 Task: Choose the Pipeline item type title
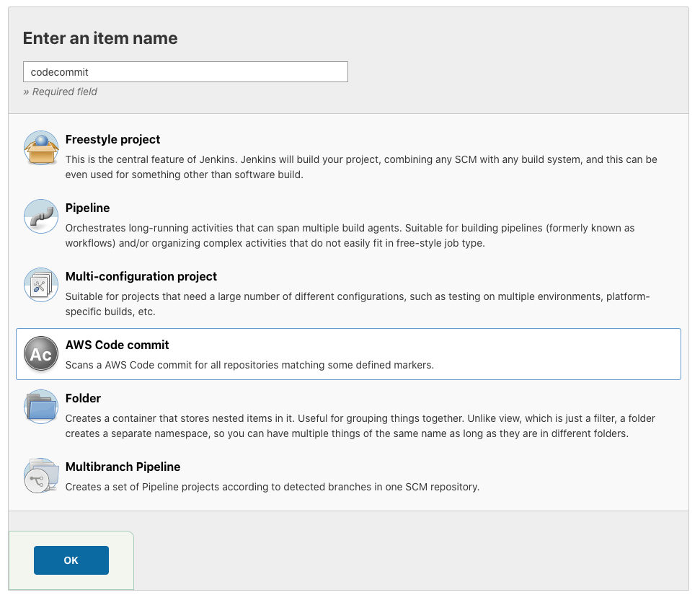click(x=87, y=208)
